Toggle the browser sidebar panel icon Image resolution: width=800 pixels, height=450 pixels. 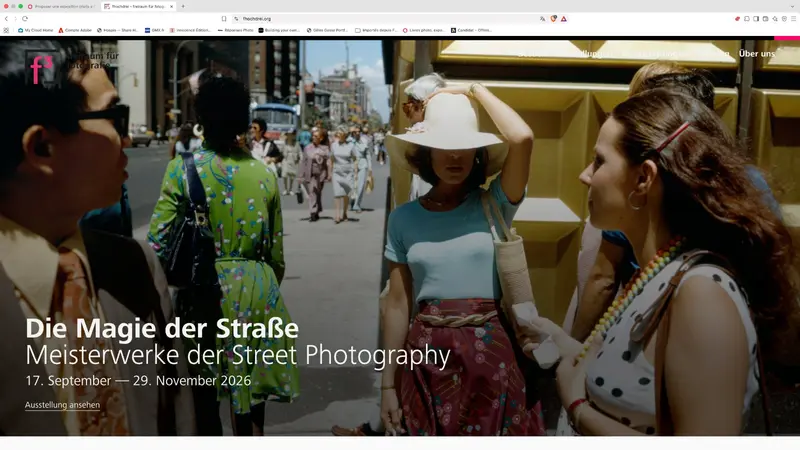(x=756, y=19)
